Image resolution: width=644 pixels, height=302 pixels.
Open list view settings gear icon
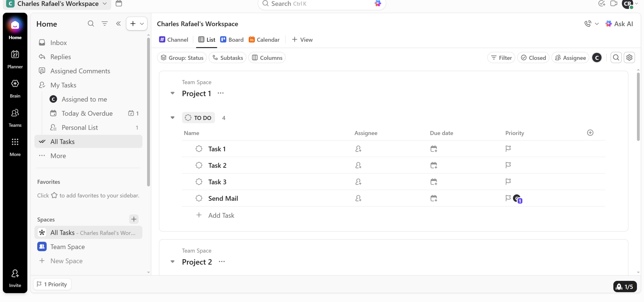[629, 58]
